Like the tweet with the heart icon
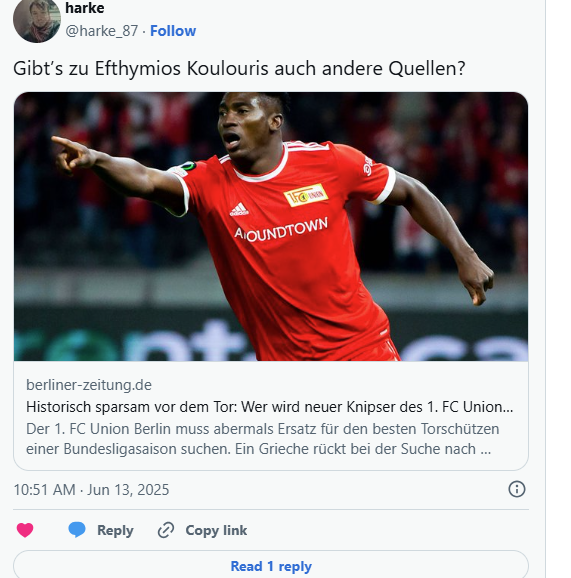 click(x=25, y=530)
